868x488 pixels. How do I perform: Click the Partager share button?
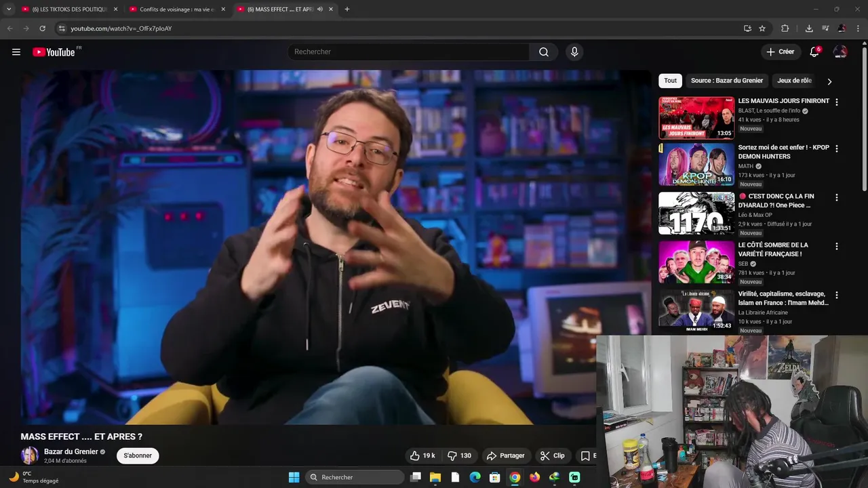[x=505, y=455]
